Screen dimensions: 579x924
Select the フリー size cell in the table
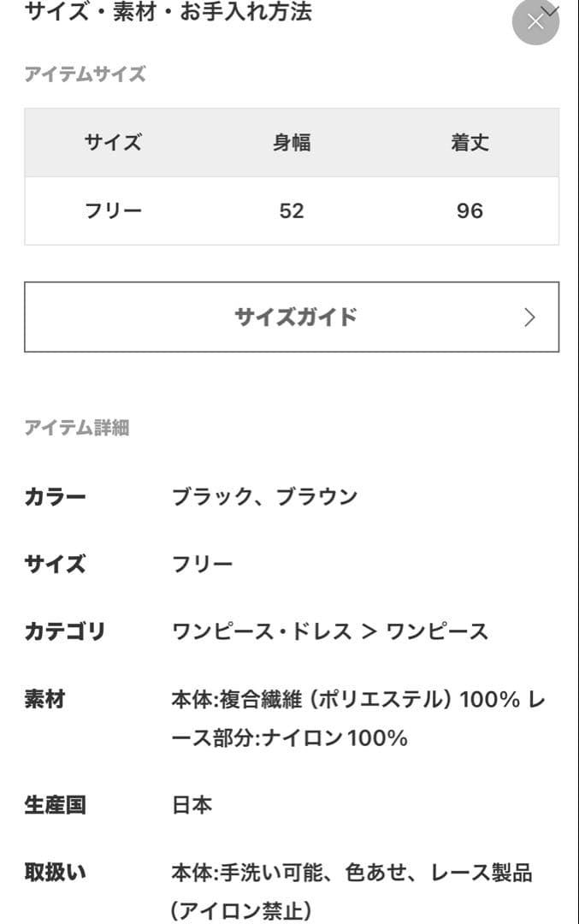(x=114, y=210)
